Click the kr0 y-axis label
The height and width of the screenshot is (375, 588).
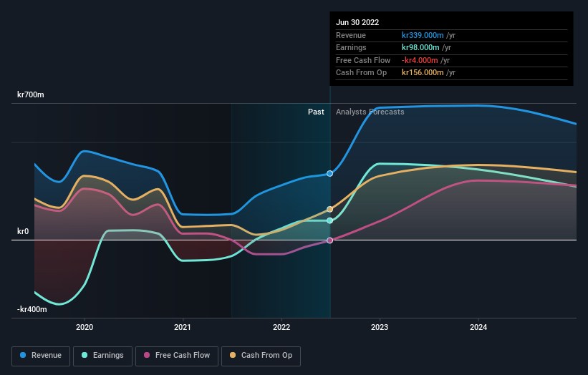[23, 232]
